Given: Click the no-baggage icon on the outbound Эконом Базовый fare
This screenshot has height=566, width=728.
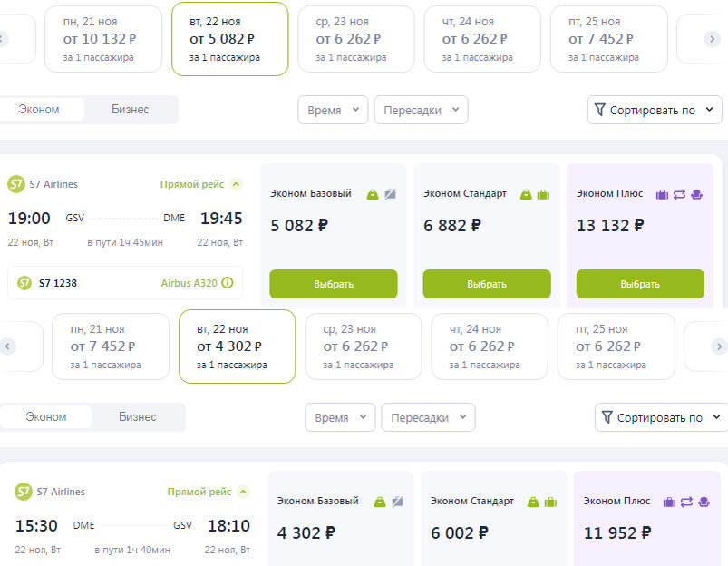Looking at the screenshot, I should coord(391,194).
